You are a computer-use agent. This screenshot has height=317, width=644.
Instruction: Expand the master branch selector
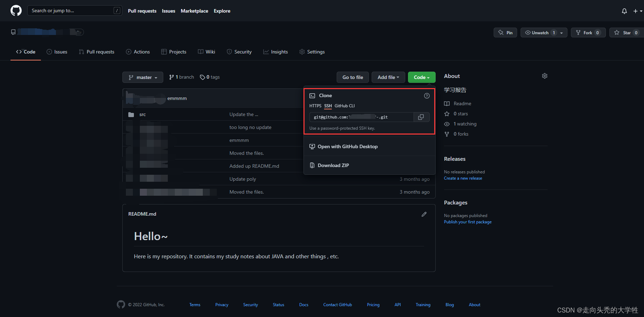[x=143, y=77]
